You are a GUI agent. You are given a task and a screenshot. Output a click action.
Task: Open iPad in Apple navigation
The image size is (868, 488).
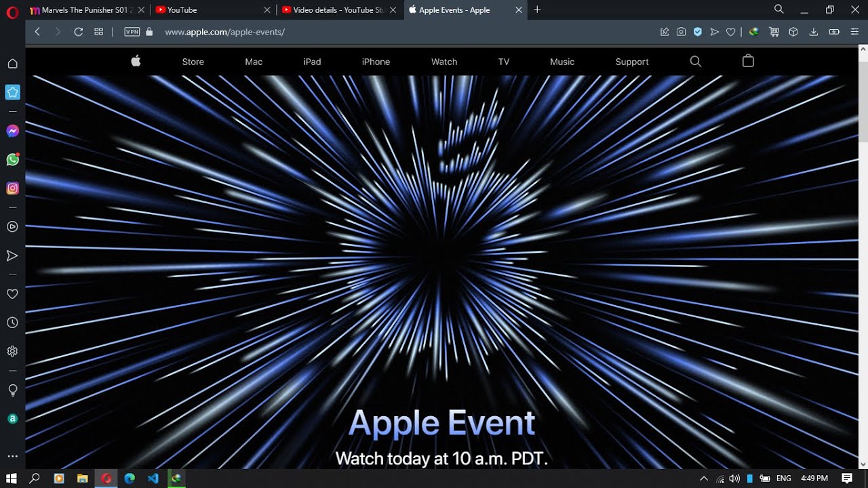point(312,62)
